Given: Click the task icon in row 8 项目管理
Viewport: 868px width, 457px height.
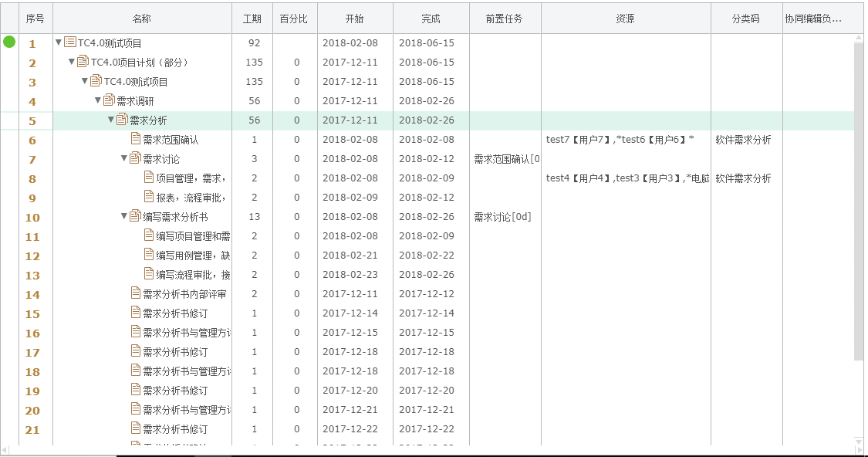Looking at the screenshot, I should 149,178.
